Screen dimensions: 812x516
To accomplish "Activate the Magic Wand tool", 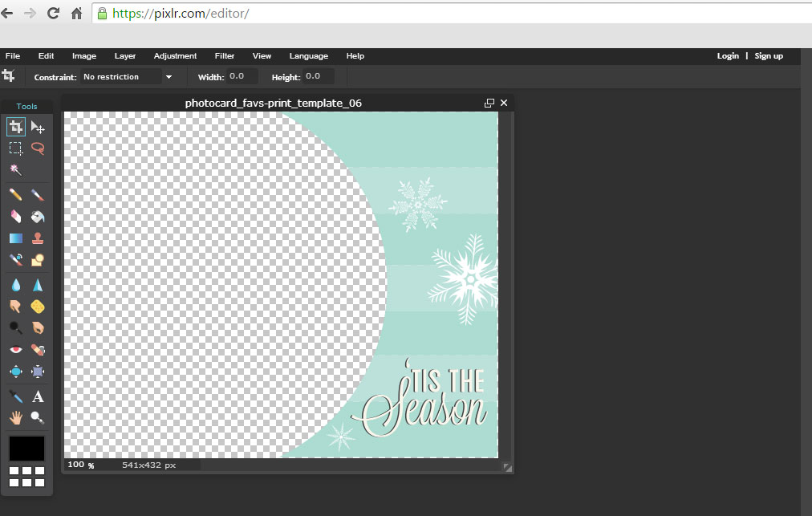I will (15, 170).
